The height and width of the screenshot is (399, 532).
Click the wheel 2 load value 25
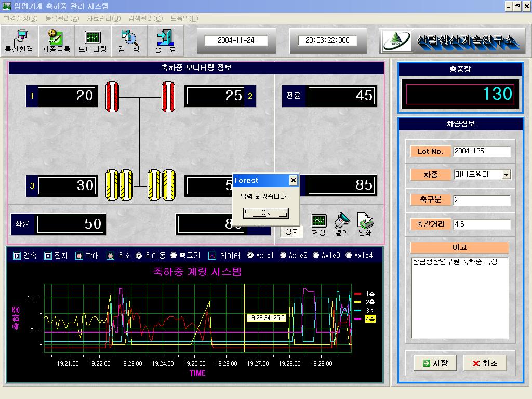tap(216, 96)
